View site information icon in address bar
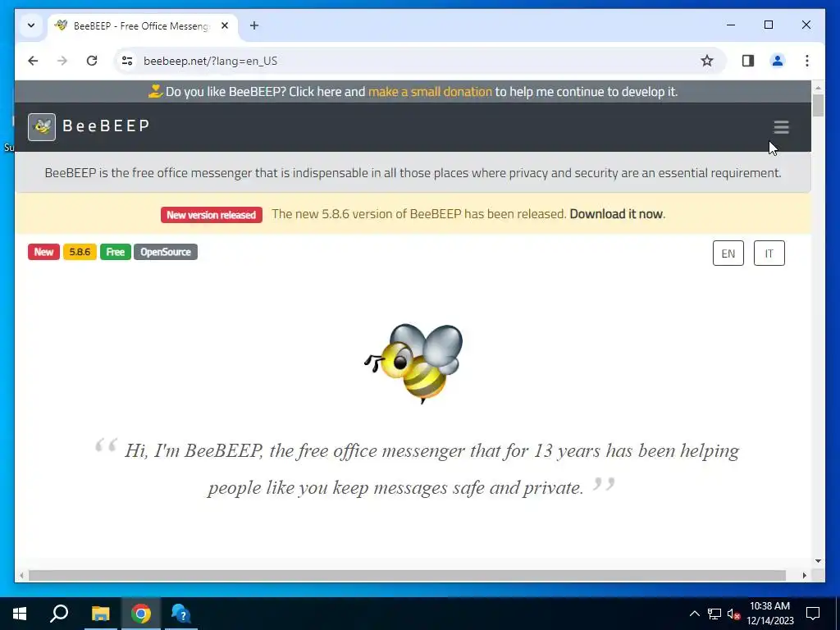 (127, 61)
